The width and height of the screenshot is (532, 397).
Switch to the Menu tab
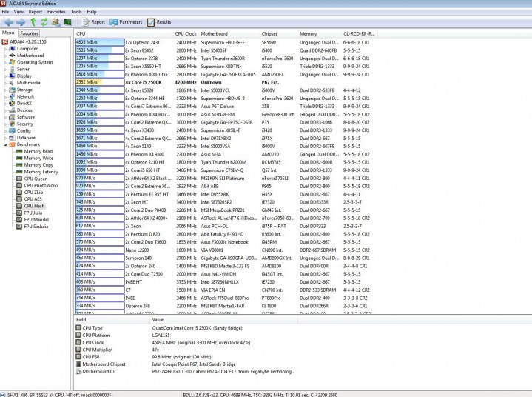click(8, 33)
